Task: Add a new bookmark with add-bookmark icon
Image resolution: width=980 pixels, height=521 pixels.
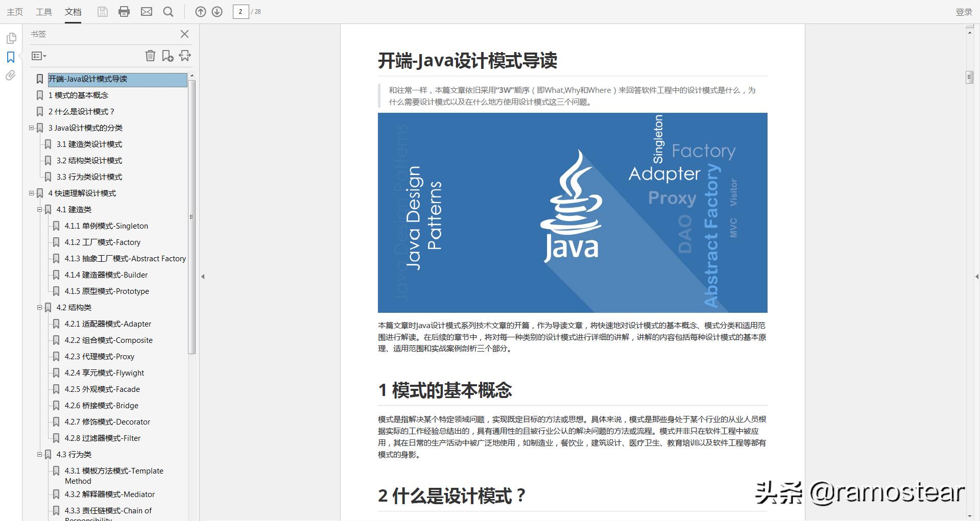Action: point(168,56)
